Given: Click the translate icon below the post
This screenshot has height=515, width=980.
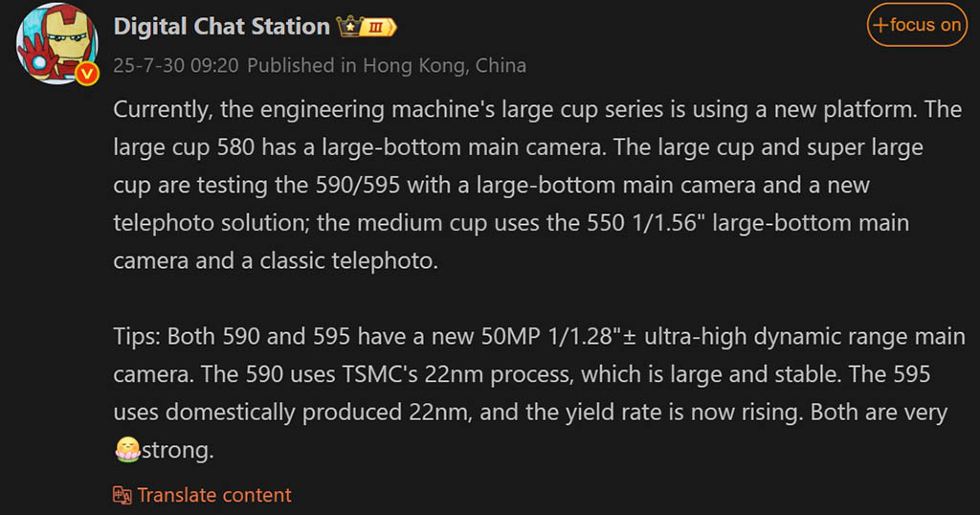Looking at the screenshot, I should [x=122, y=495].
